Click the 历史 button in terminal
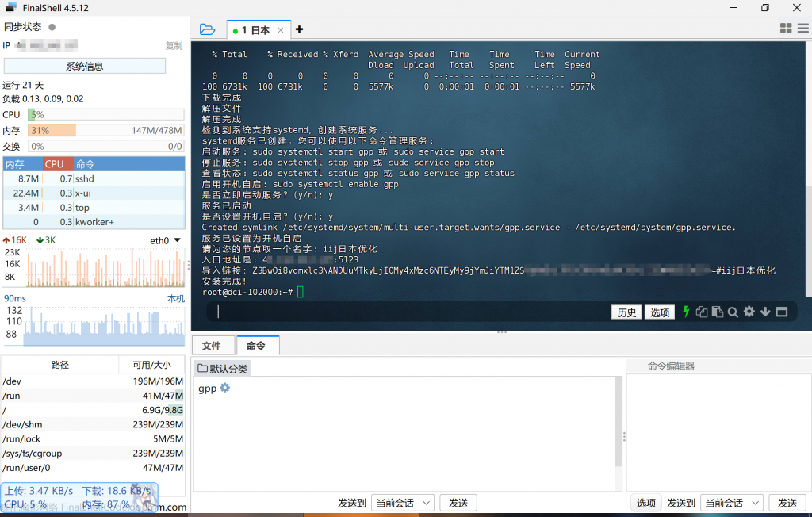 [x=626, y=312]
